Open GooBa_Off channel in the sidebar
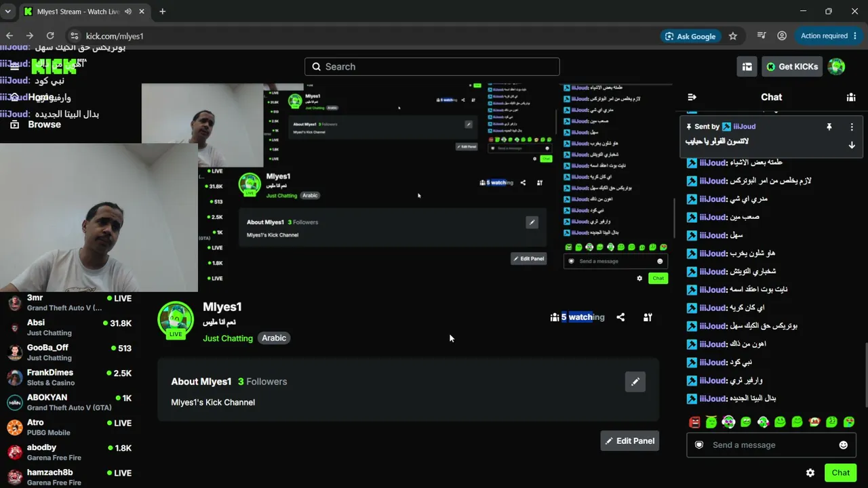Image resolution: width=868 pixels, height=488 pixels. pos(70,352)
